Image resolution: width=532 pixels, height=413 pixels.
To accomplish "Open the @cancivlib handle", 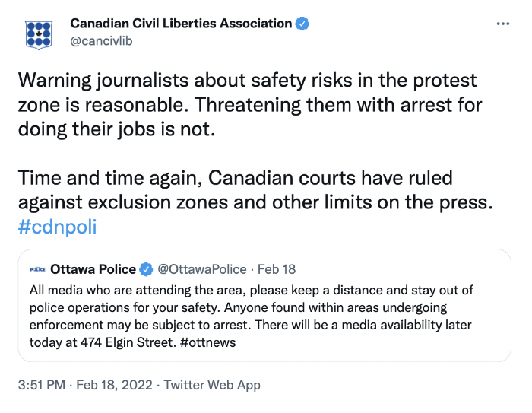I will pos(101,41).
